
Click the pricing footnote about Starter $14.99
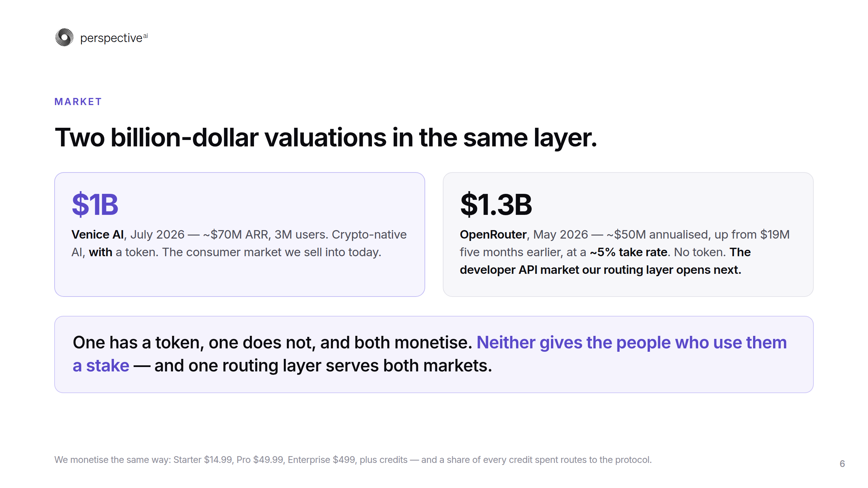coord(353,460)
